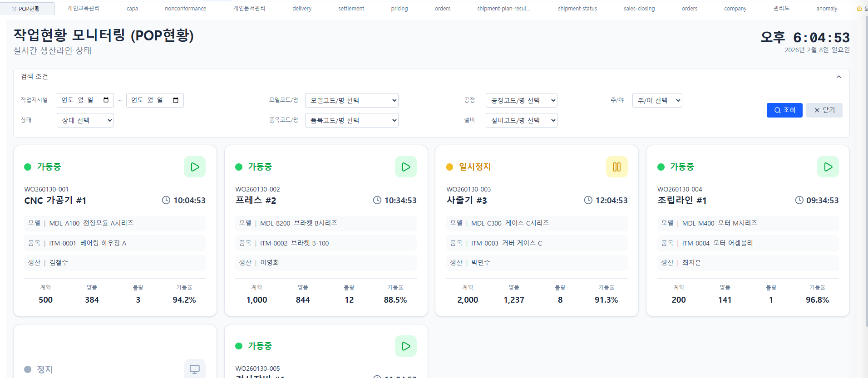
Task: Open the 모델코드/명 선택 dropdown
Action: (351, 100)
